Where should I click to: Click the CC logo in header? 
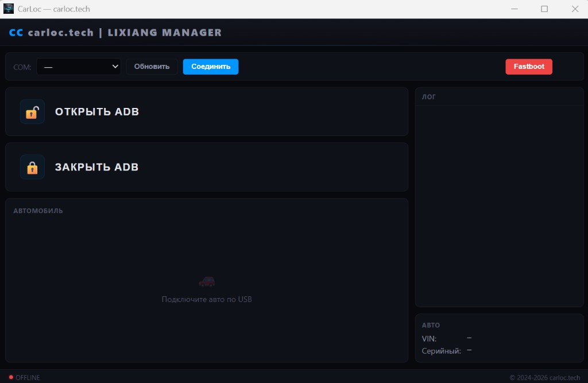(16, 33)
